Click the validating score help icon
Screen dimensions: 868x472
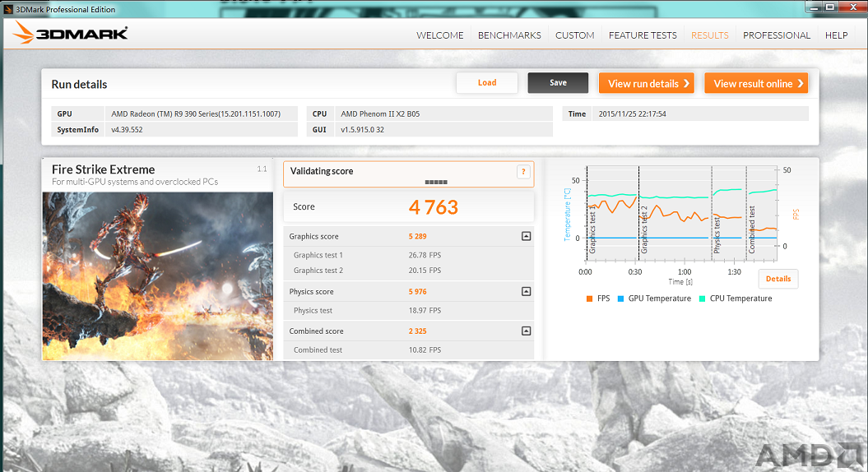523,172
